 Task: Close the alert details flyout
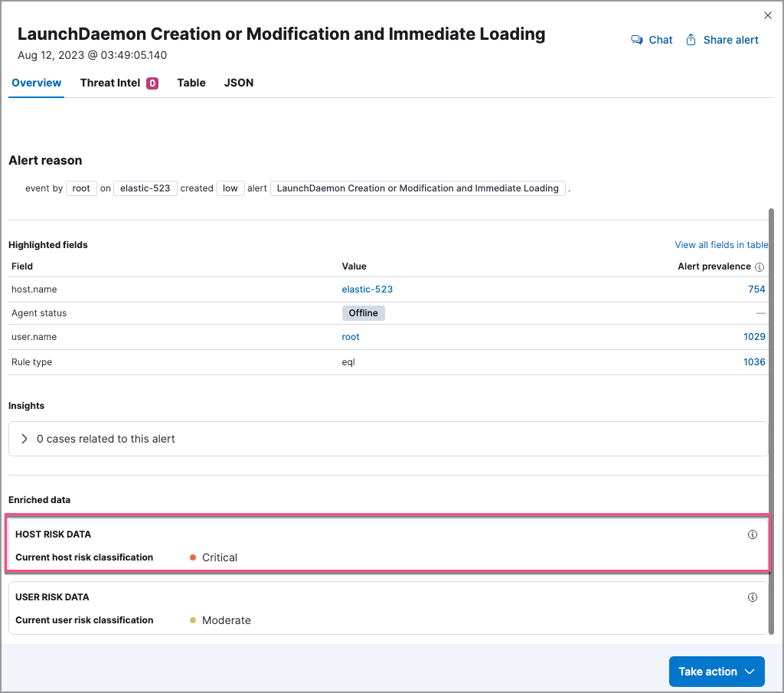point(768,15)
